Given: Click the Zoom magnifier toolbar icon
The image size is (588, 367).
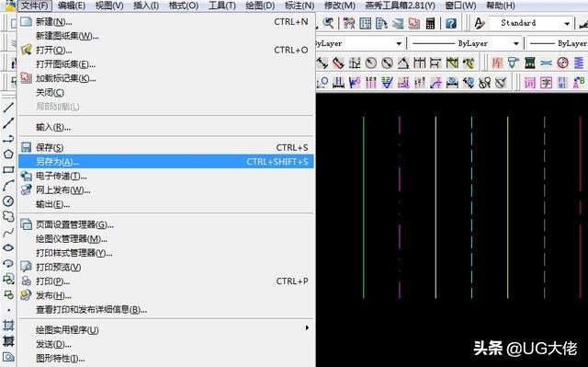Looking at the screenshot, I should click(x=329, y=23).
